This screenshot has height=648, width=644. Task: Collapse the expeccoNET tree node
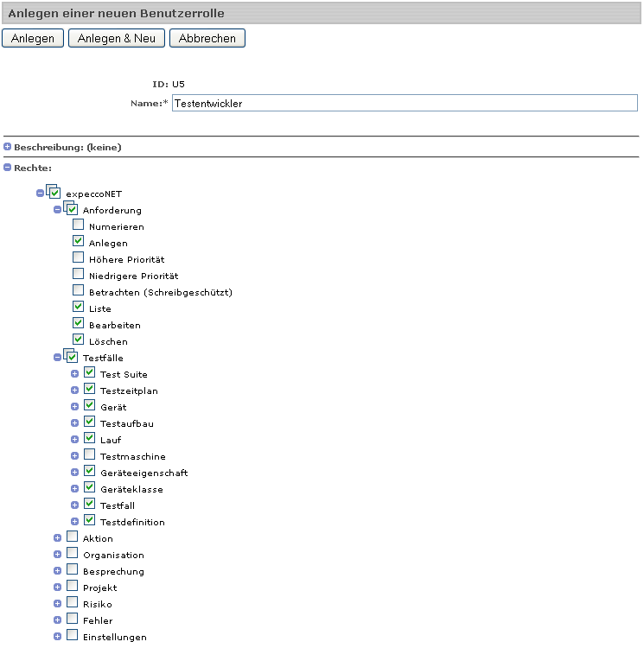(x=41, y=194)
